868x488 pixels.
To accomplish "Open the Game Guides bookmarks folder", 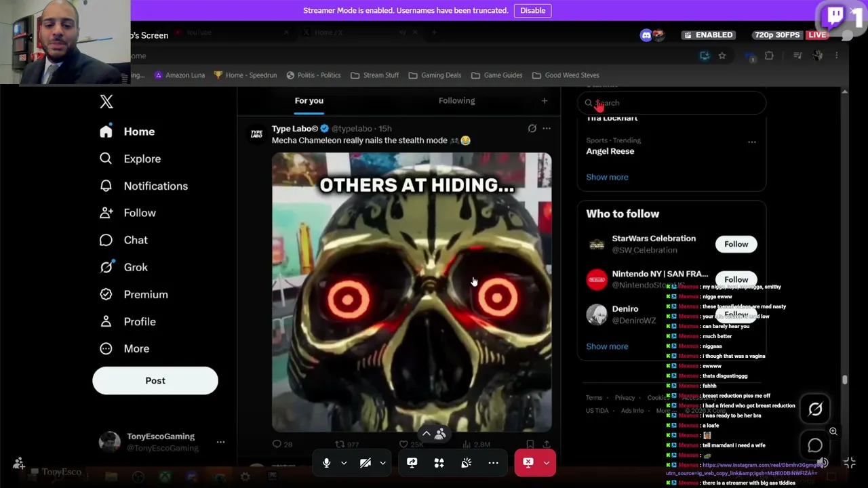I will (496, 75).
